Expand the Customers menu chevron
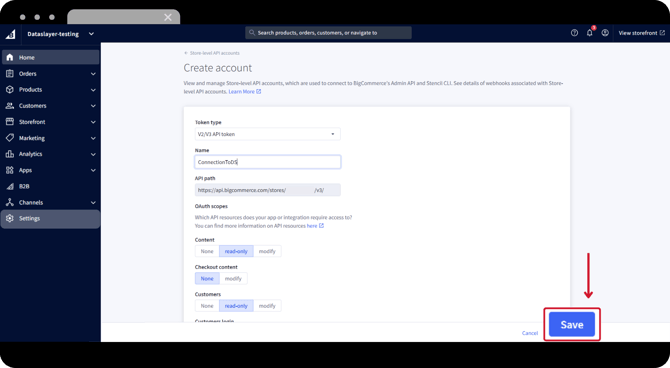 [x=93, y=106]
